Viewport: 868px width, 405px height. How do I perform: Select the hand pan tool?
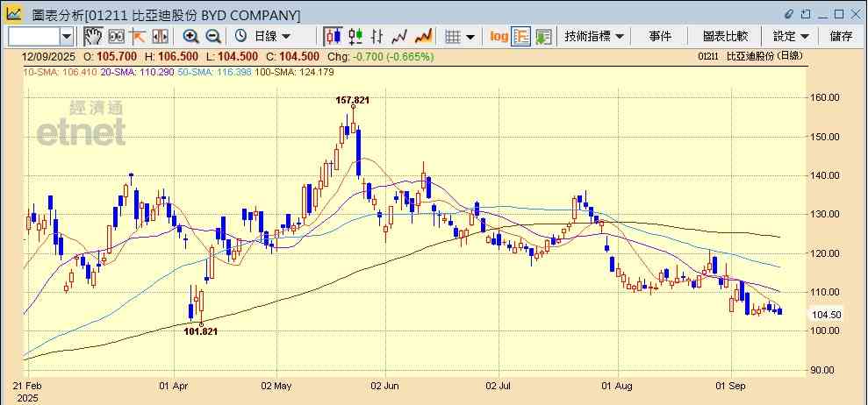(x=93, y=37)
